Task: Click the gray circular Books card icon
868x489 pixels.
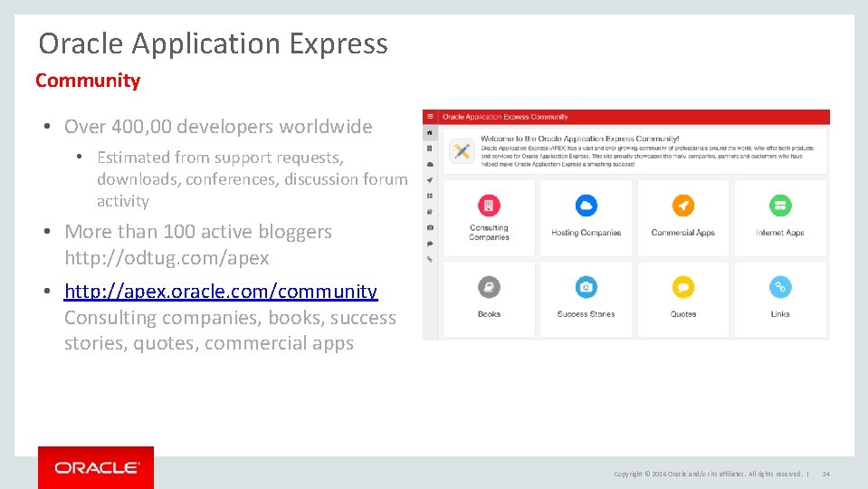Action: click(489, 287)
